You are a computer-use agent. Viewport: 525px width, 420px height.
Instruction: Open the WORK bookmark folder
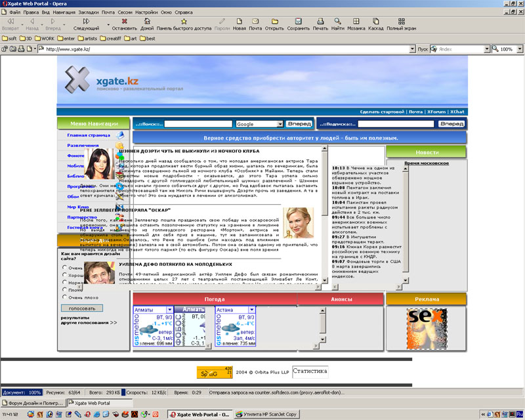point(45,39)
